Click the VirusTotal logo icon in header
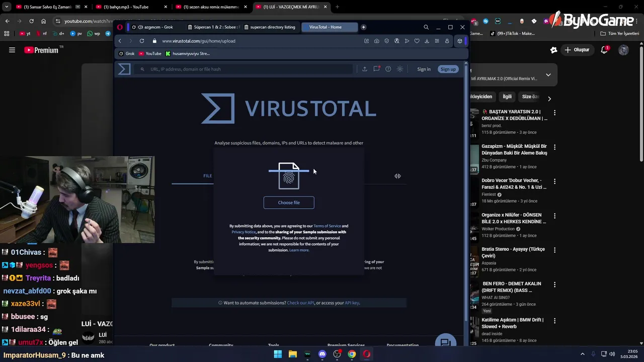This screenshot has height=362, width=644. click(x=124, y=69)
